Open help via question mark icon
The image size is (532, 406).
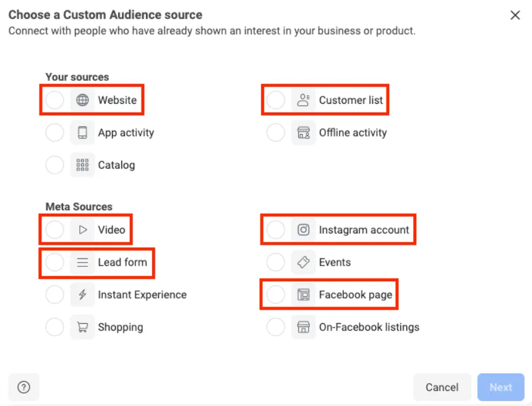pos(24,387)
